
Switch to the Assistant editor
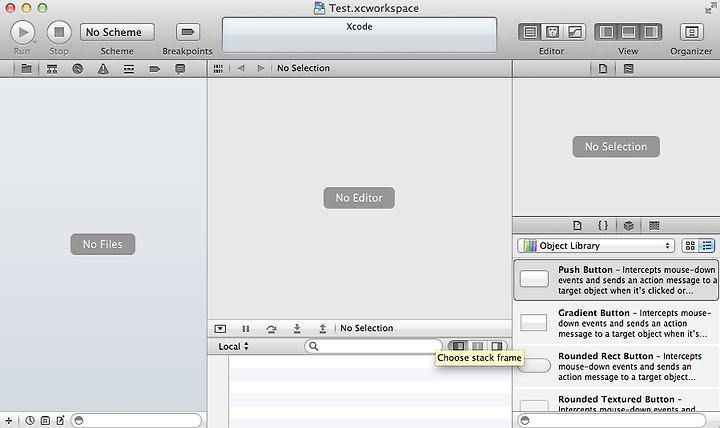(x=552, y=32)
